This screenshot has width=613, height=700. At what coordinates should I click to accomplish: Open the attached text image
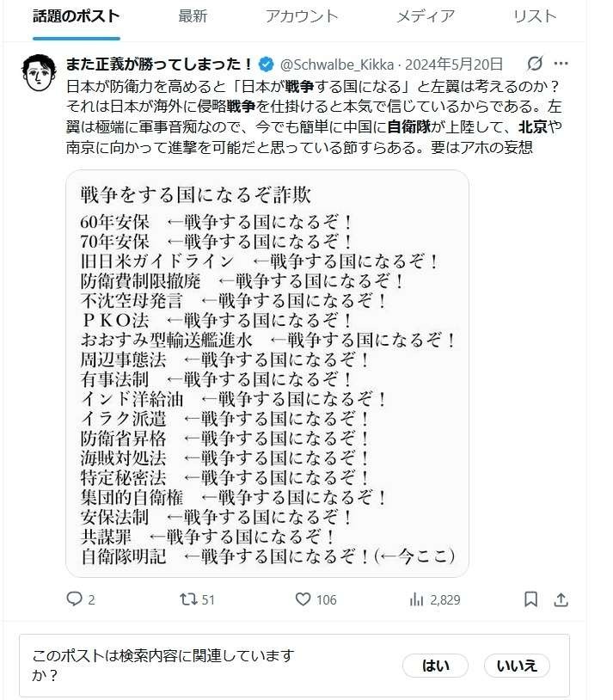coord(267,373)
